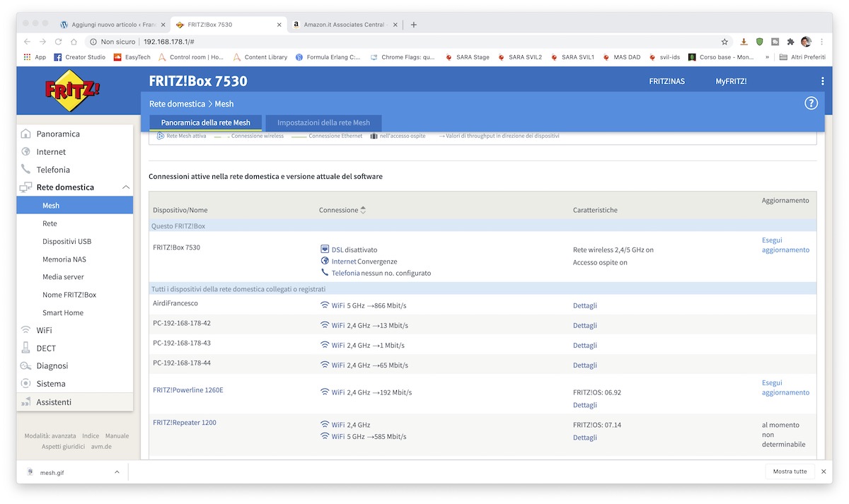Close the FRITZ!Box 7530 browser tab
The height and width of the screenshot is (504, 849).
(x=279, y=25)
